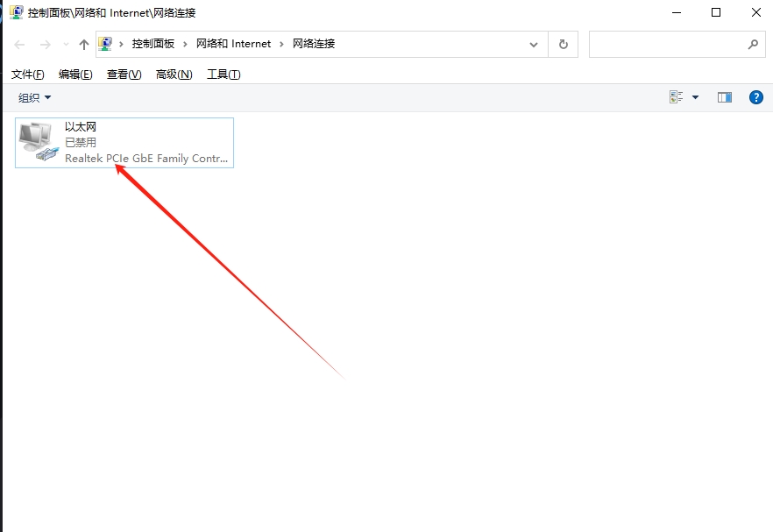Viewport: 773px width, 532px height.
Task: Click the search magnifier icon
Action: tap(753, 45)
